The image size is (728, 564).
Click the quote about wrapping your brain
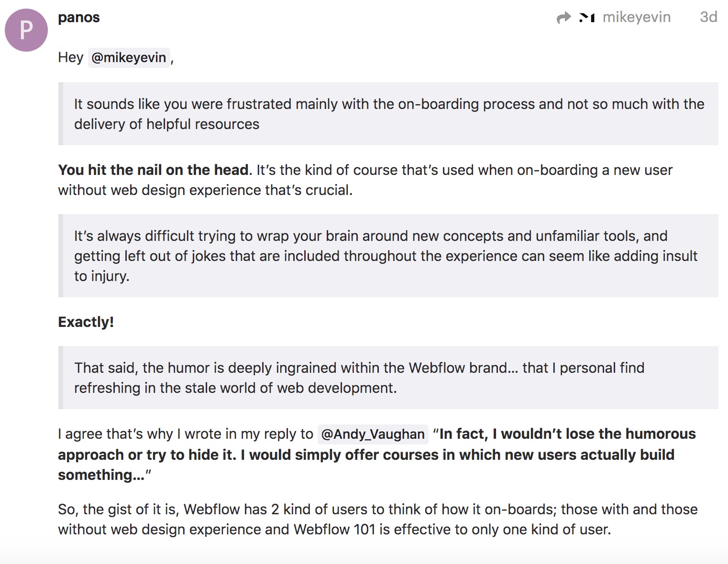(x=385, y=256)
